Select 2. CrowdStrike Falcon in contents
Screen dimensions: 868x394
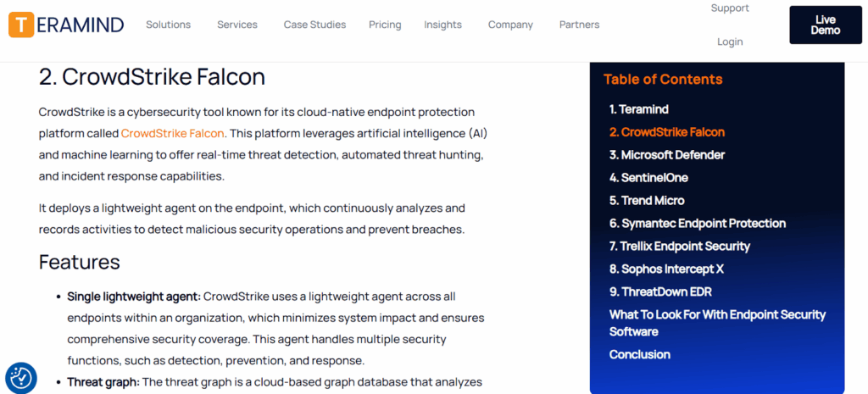point(666,132)
